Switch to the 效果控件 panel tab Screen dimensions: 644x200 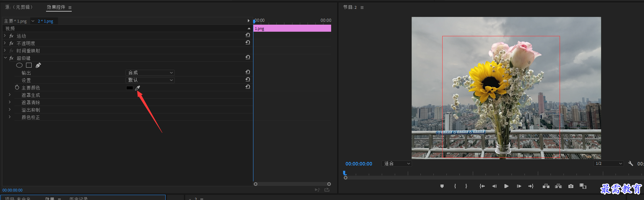[56, 7]
